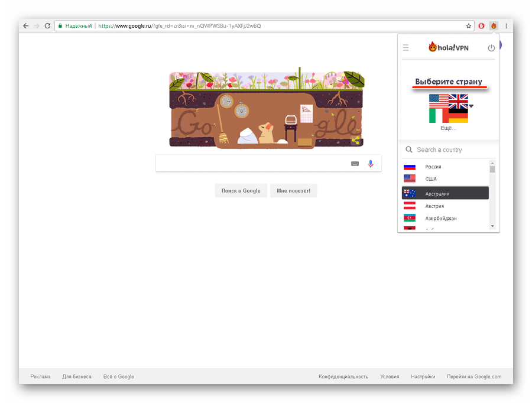Click the 'Search a country' field

click(449, 150)
